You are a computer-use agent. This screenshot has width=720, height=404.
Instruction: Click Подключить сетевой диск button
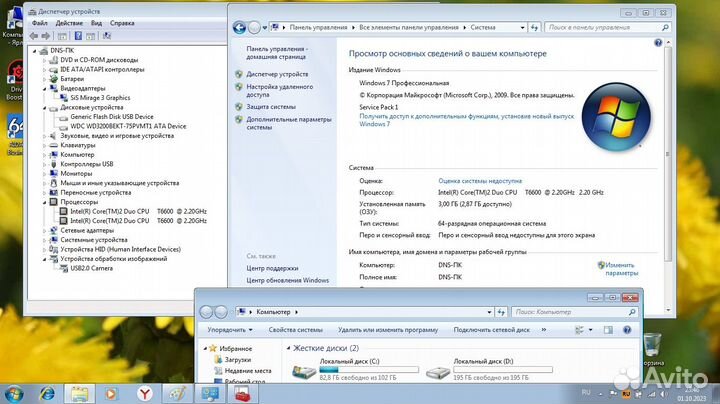click(x=491, y=330)
